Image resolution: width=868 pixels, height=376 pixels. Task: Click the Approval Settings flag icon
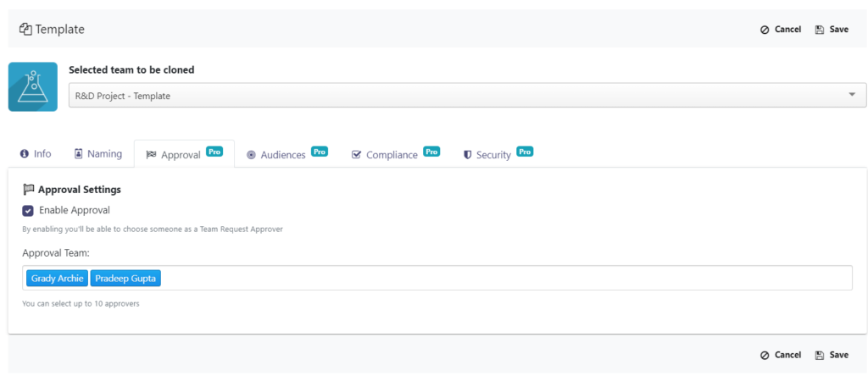(28, 190)
